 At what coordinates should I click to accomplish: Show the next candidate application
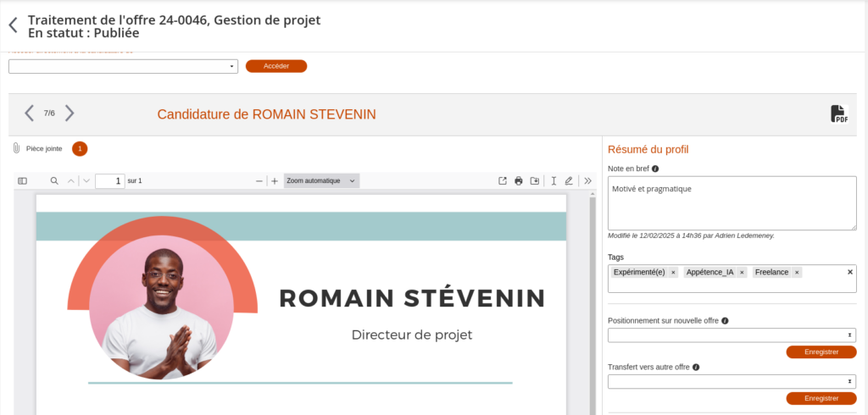[70, 113]
